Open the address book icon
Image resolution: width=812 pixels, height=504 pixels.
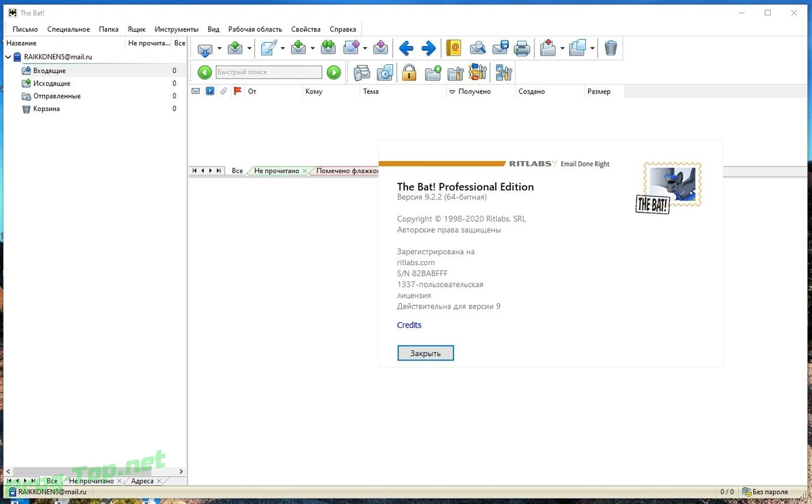453,48
